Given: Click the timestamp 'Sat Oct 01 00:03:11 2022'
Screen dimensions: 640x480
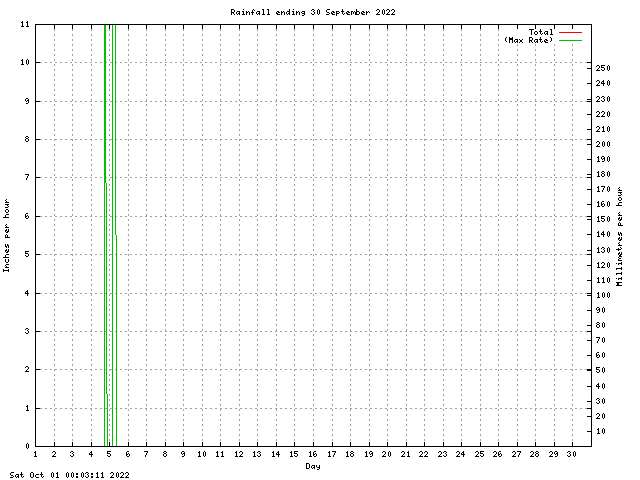Looking at the screenshot, I should tap(69, 475).
